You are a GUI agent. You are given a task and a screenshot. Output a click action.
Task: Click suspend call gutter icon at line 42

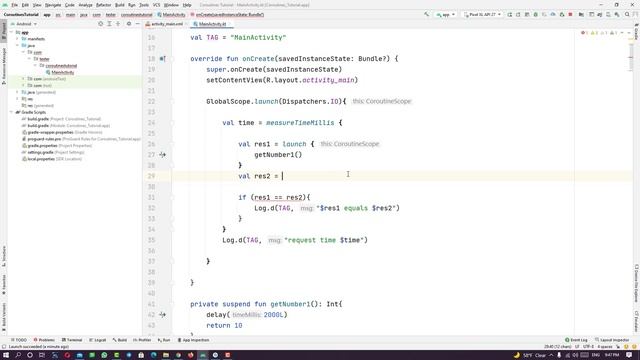pos(162,315)
